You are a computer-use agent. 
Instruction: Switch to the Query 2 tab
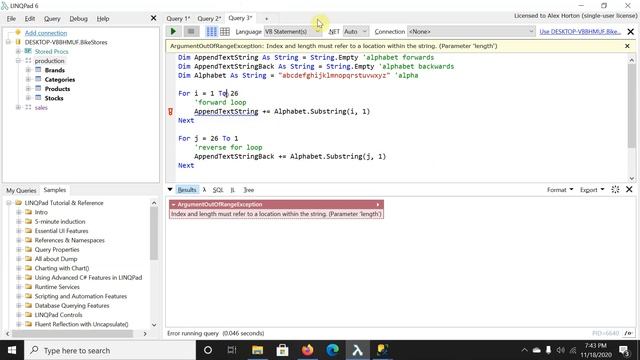pyautogui.click(x=209, y=18)
